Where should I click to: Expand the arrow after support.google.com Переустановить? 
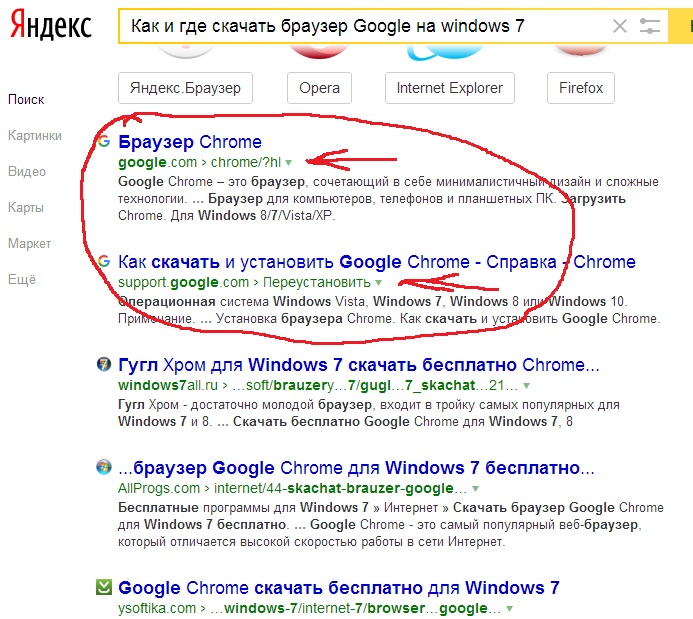click(x=378, y=283)
